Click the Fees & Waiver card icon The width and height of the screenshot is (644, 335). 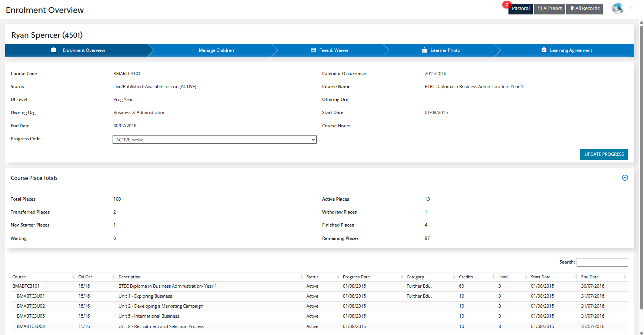(x=313, y=50)
